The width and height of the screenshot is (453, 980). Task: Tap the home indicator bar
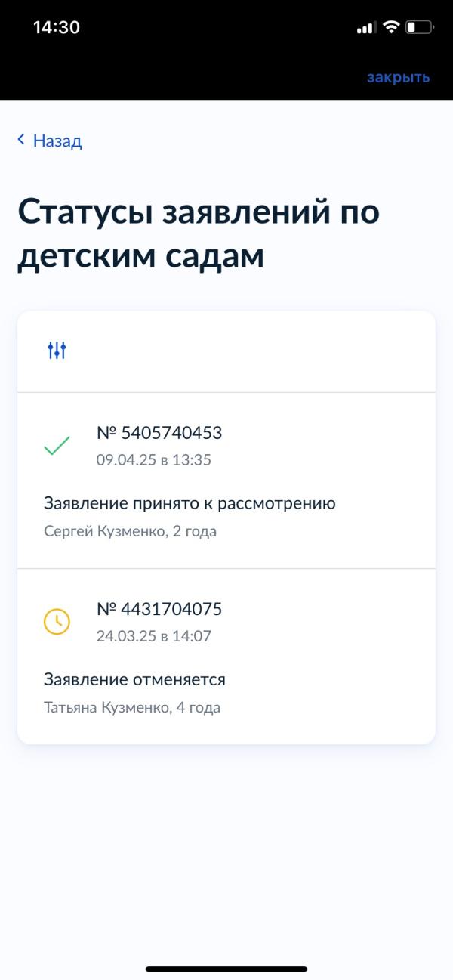[226, 969]
